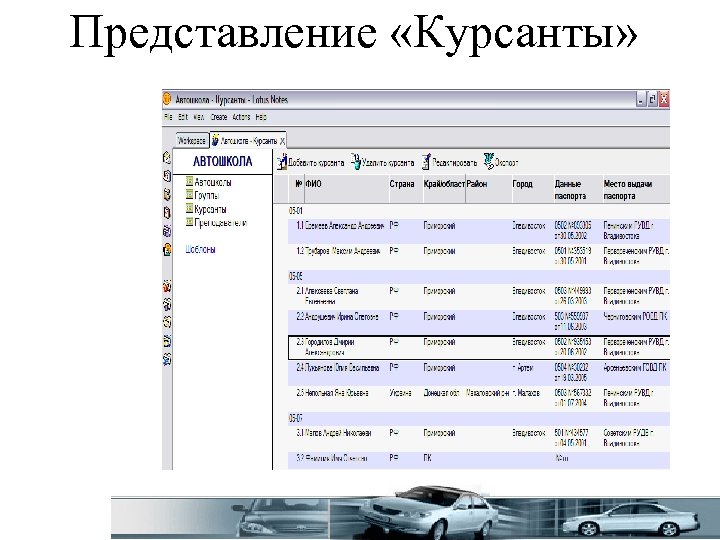The width and height of the screenshot is (720, 540).
Task: Open the Actions menu
Action: (241, 117)
